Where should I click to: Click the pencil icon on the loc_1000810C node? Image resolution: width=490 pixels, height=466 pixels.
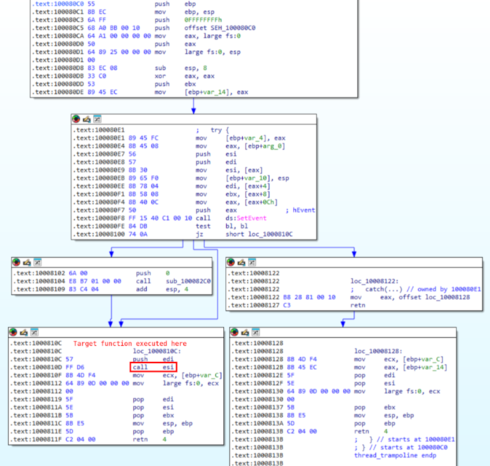click(24, 332)
